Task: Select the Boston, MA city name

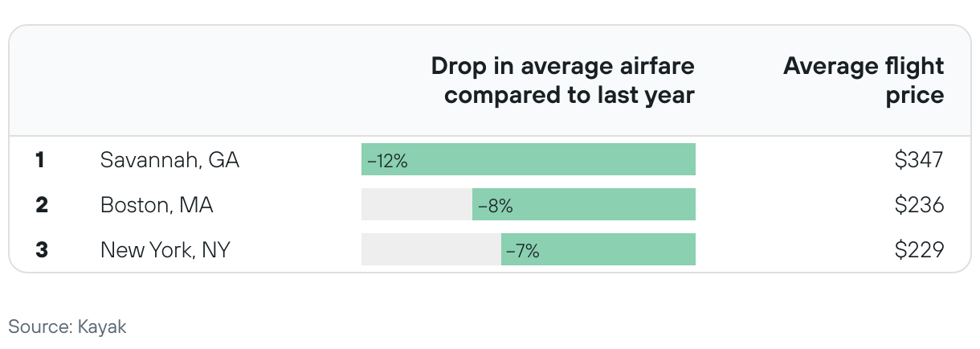Action: coord(157,205)
